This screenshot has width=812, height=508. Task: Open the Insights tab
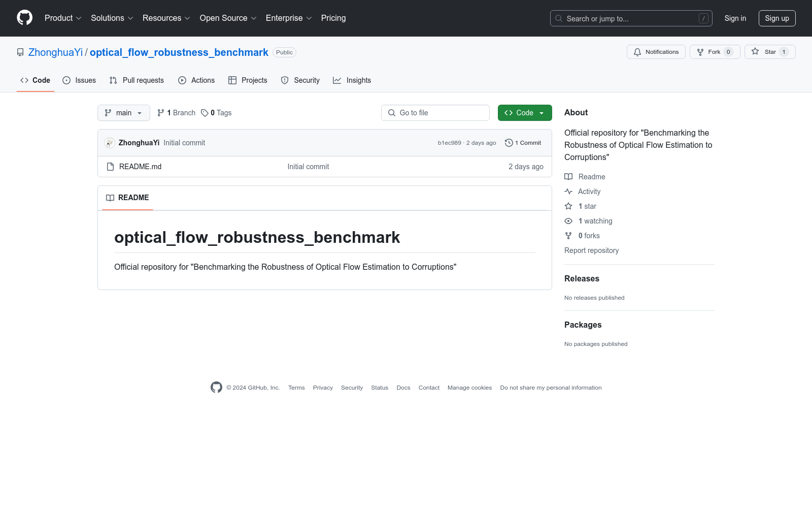point(352,80)
